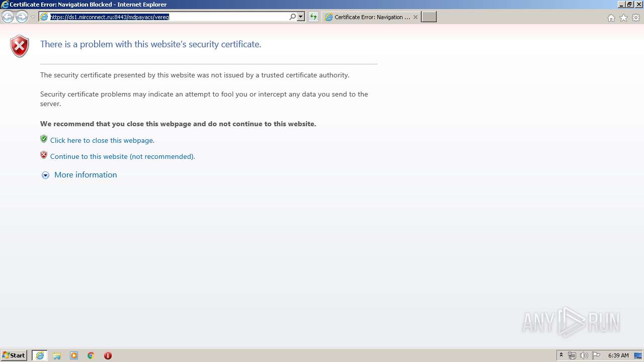Image resolution: width=644 pixels, height=362 pixels.
Task: Launch Windows Media Player from taskbar
Action: (x=74, y=355)
